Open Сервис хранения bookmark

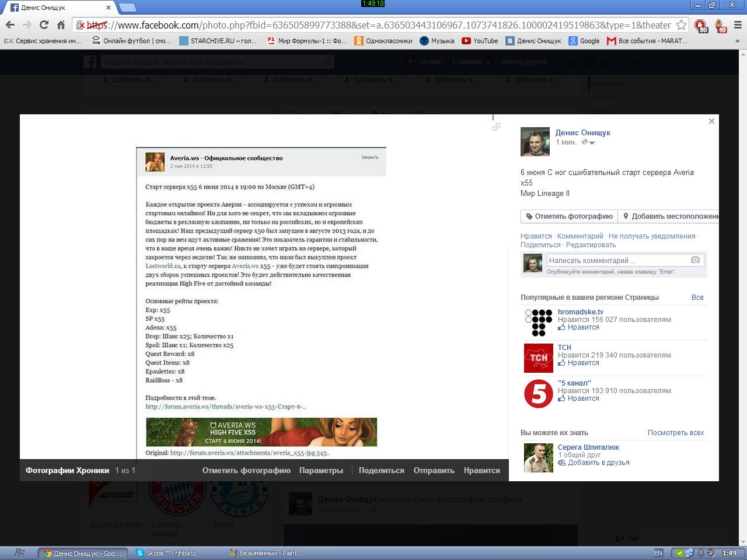(43, 41)
